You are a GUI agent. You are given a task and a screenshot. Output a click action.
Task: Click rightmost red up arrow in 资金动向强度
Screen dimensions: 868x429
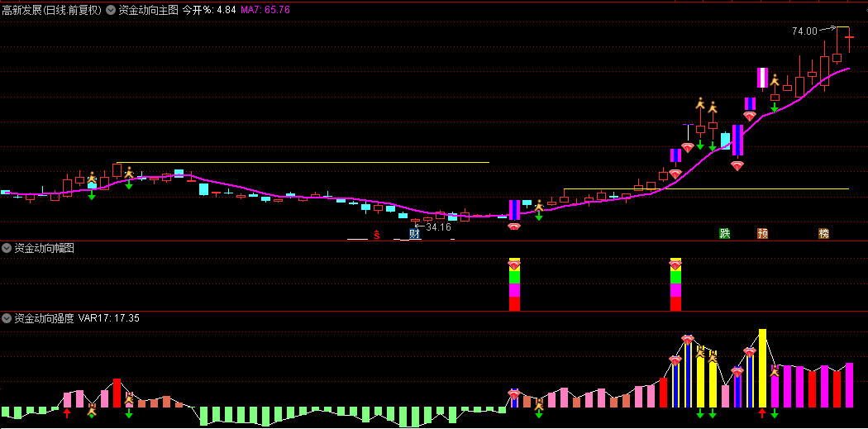[x=762, y=413]
